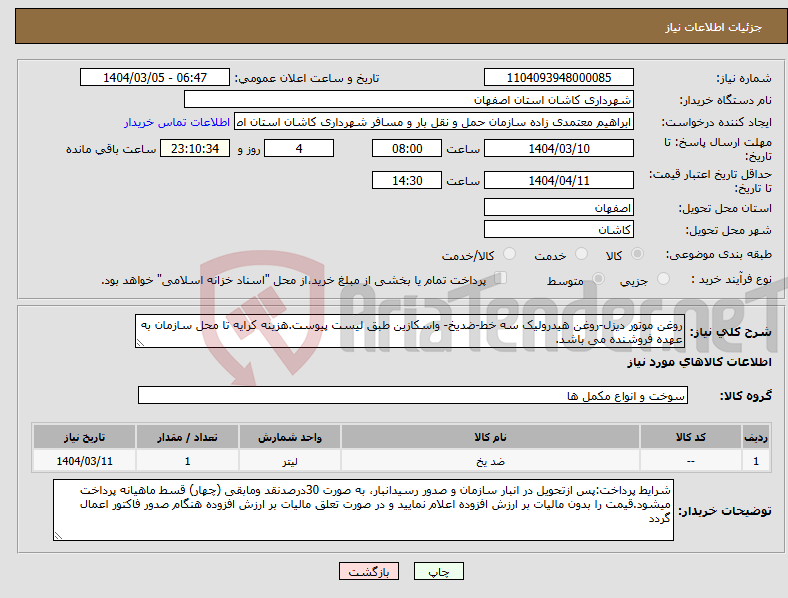Click the ردیف column header
This screenshot has height=598, width=788.
click(756, 437)
